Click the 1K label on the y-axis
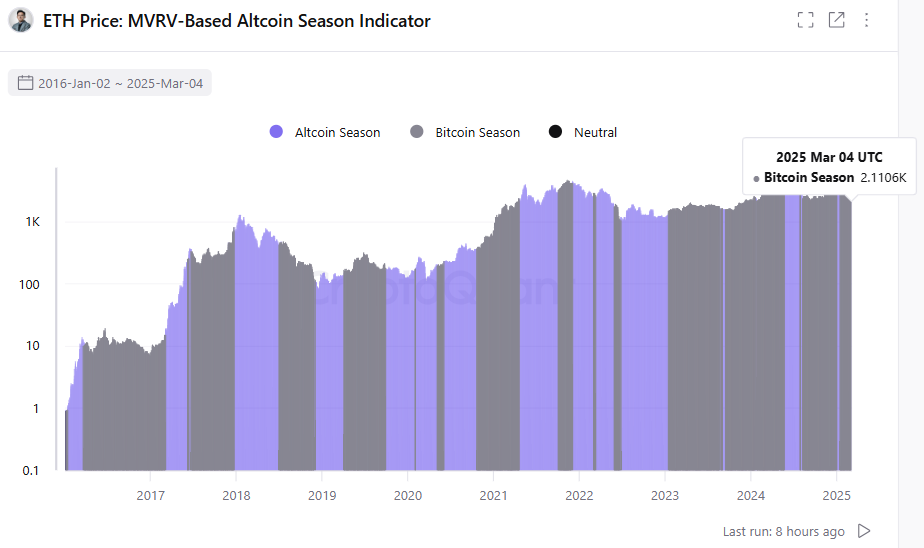 33,222
